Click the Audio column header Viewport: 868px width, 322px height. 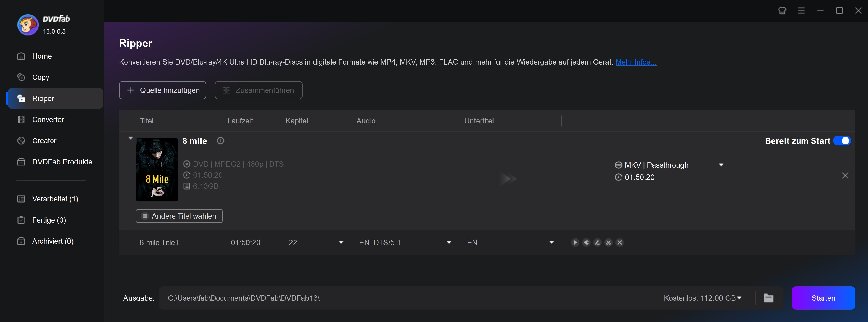[x=366, y=121]
